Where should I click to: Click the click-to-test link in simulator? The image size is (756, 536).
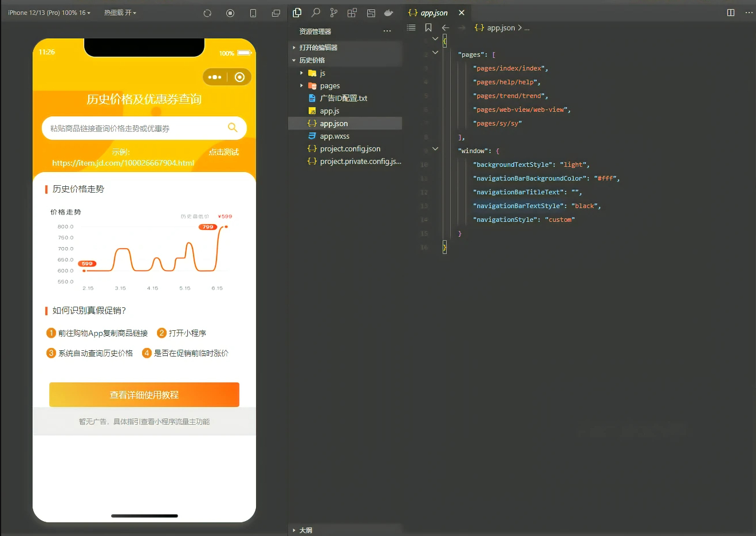coord(224,152)
